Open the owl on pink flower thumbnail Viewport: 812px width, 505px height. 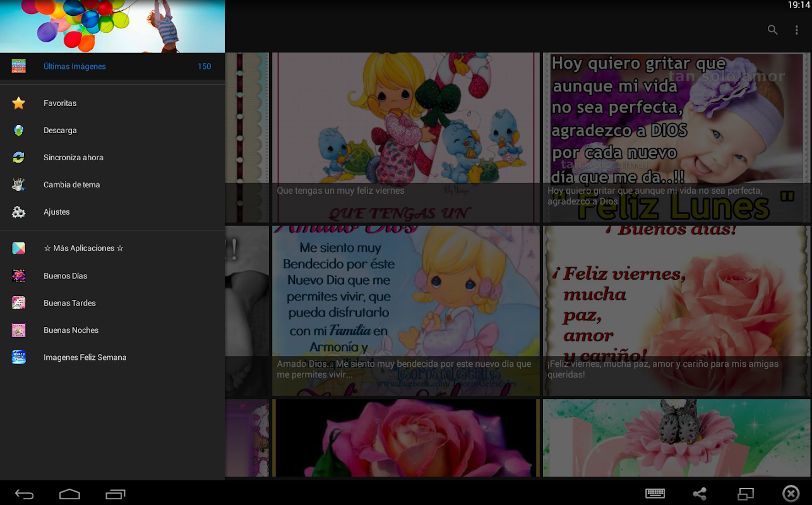[677, 438]
